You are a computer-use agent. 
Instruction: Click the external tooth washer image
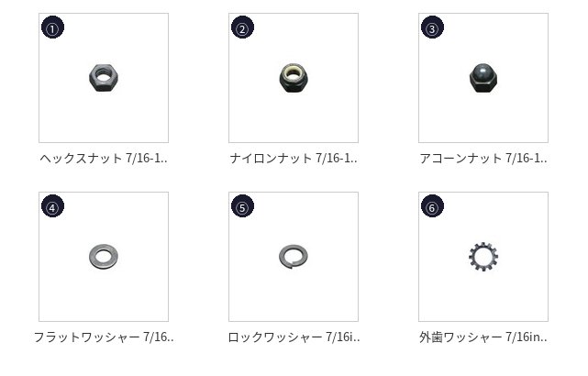point(483,257)
